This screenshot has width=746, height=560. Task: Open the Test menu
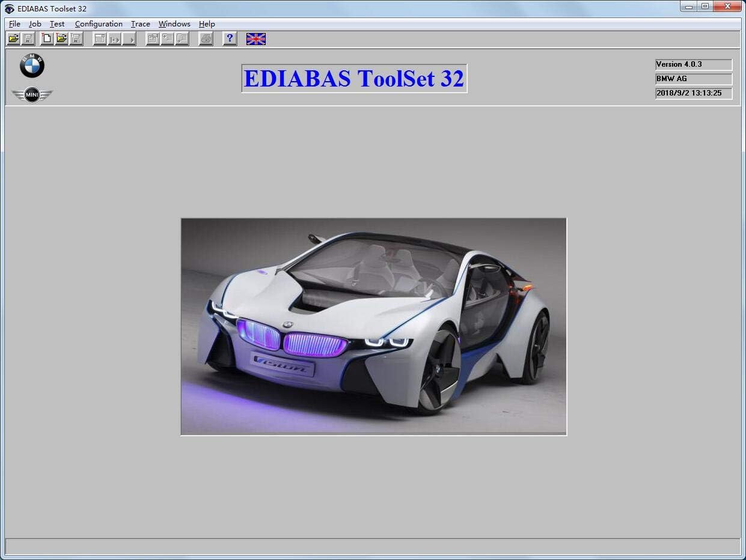point(57,24)
